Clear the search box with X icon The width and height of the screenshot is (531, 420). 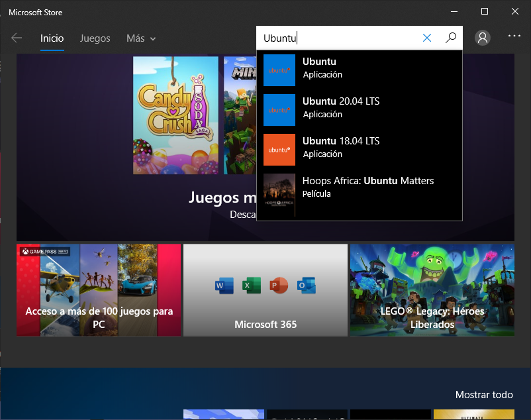427,38
